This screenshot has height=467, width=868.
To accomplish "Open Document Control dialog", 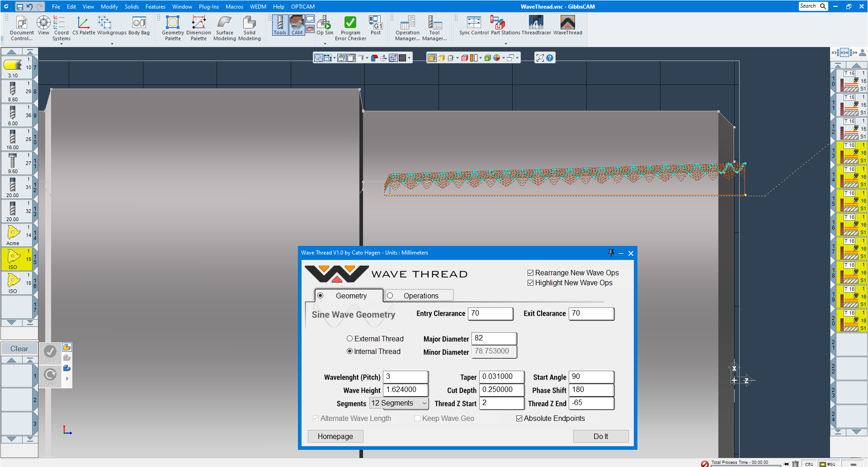I will 22,28.
